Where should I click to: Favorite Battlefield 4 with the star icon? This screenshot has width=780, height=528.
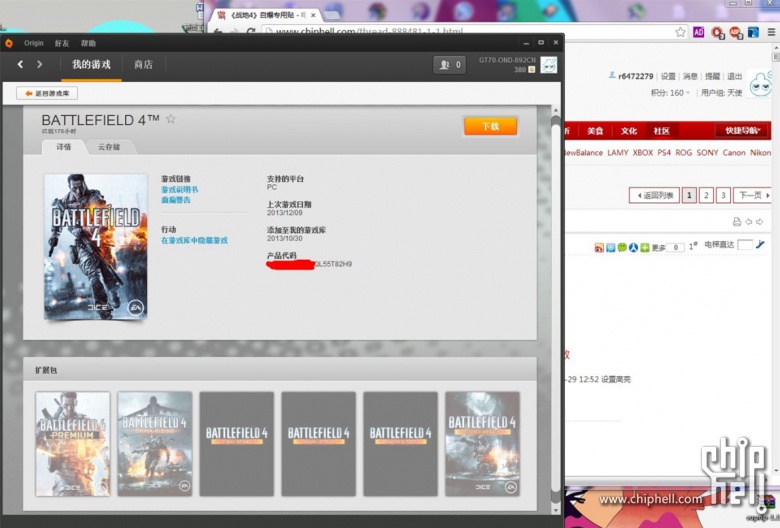(171, 119)
